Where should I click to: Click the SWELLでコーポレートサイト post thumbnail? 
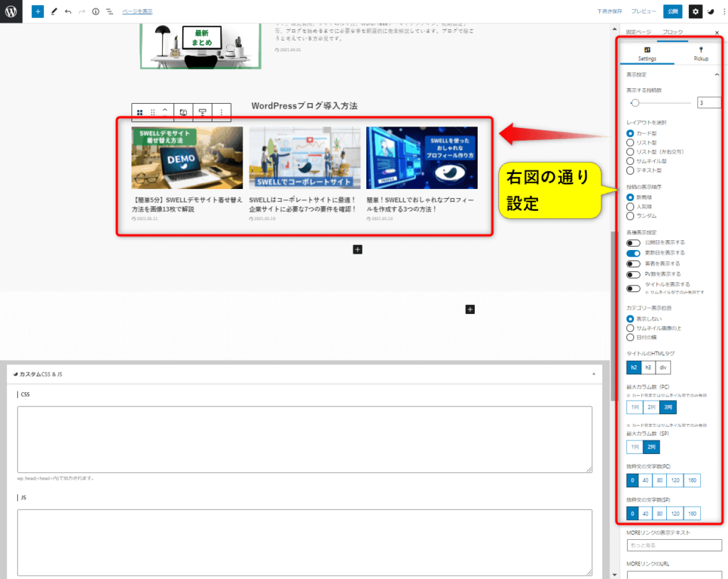pos(304,158)
